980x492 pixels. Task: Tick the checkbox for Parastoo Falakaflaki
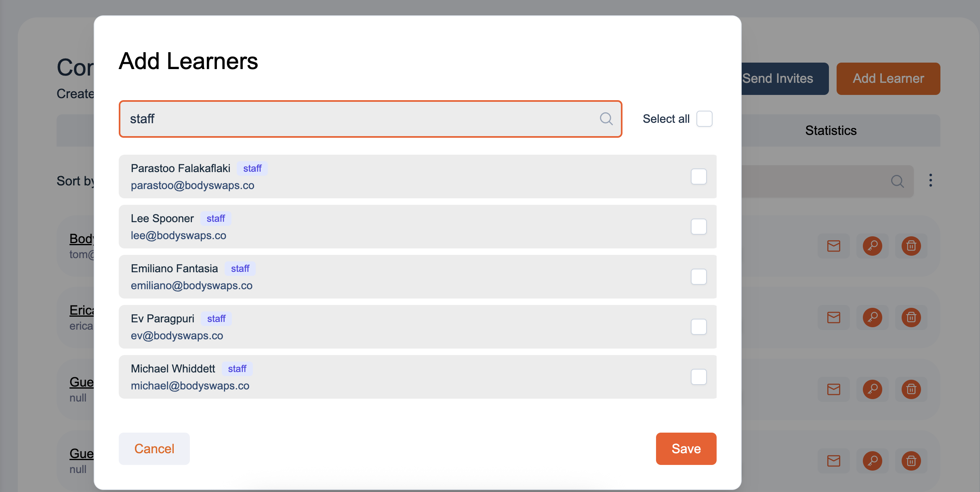pyautogui.click(x=698, y=177)
